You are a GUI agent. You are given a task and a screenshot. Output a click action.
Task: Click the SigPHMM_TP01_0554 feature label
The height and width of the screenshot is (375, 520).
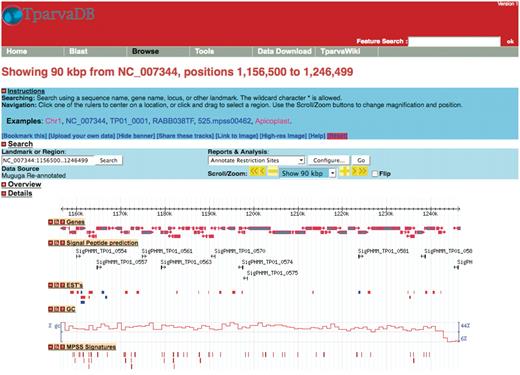[101, 251]
